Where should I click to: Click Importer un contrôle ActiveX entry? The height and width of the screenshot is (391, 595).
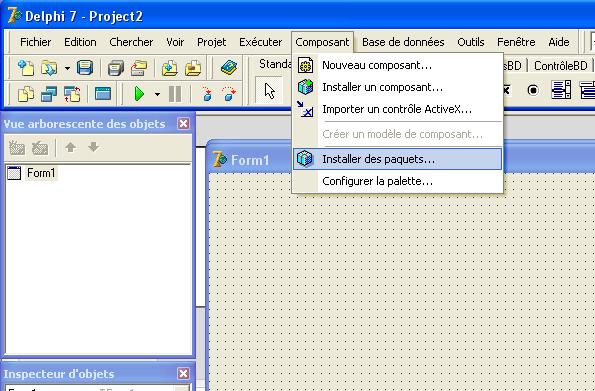pos(397,109)
